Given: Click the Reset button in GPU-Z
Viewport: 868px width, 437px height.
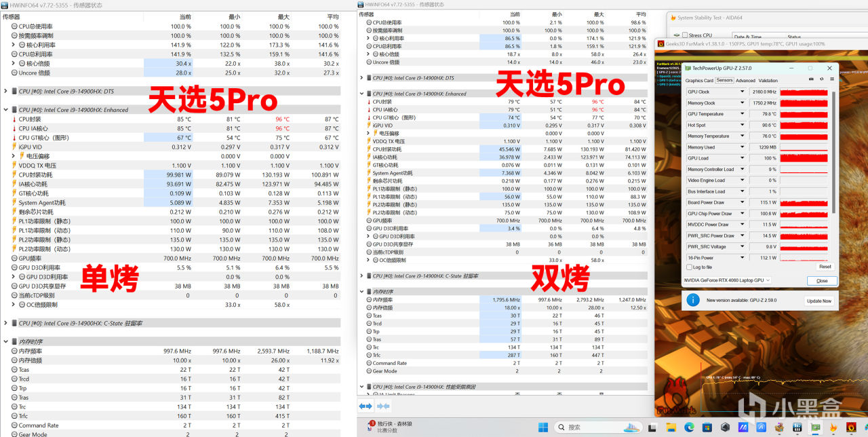Looking at the screenshot, I should point(825,267).
